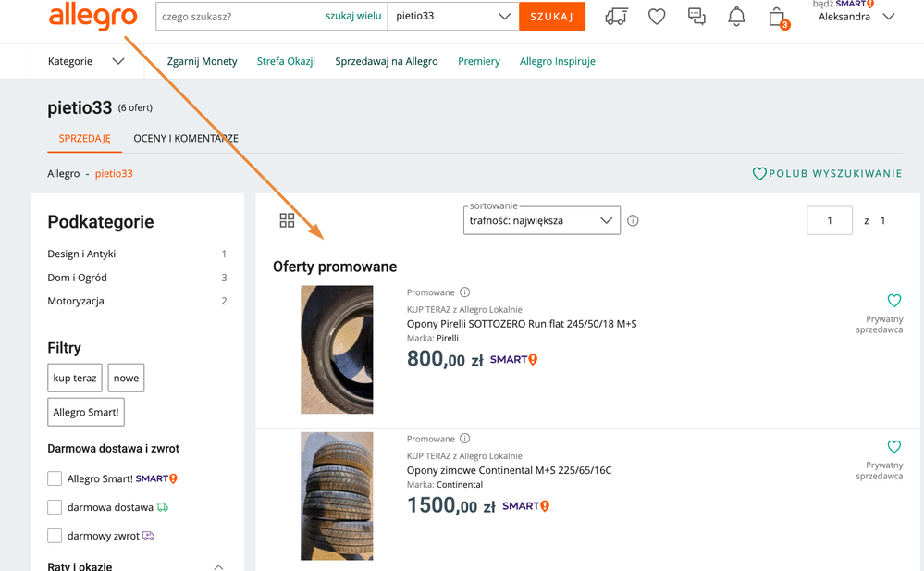Viewport: 924px width, 571px height.
Task: Enable Allegro Smart! checkbox
Action: coord(55,478)
